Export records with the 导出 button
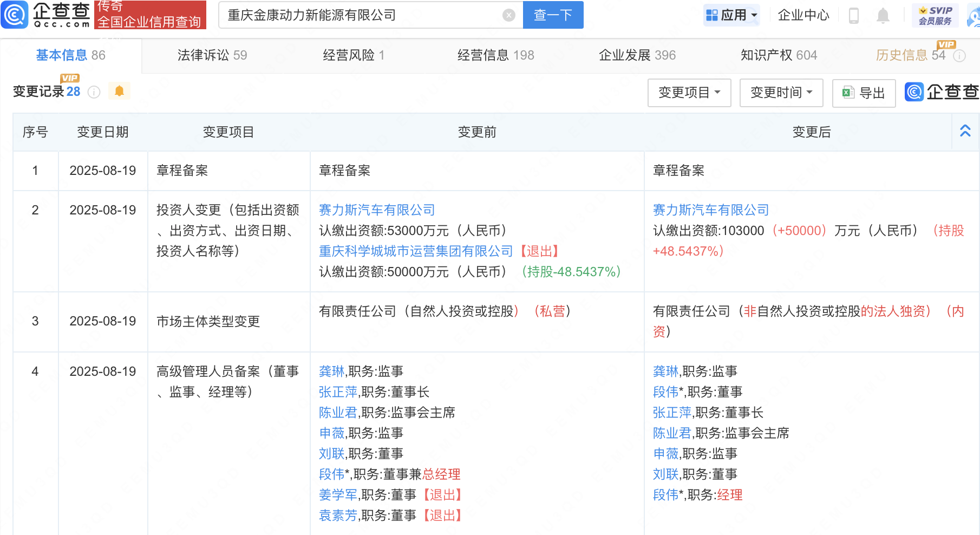This screenshot has height=535, width=980. click(x=864, y=93)
